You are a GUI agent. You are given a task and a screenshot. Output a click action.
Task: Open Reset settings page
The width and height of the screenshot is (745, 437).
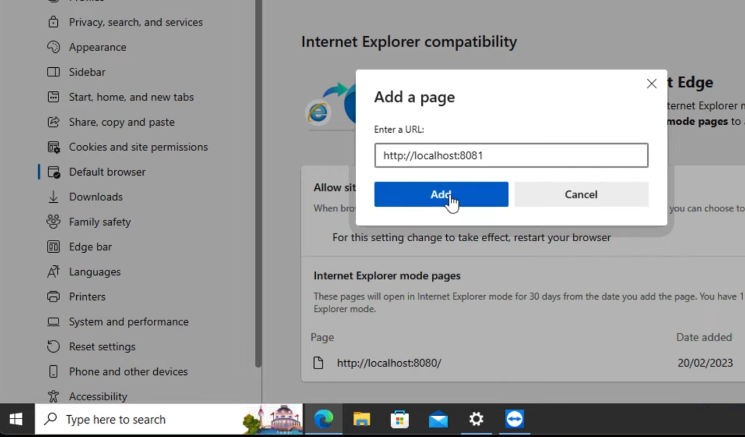(102, 346)
